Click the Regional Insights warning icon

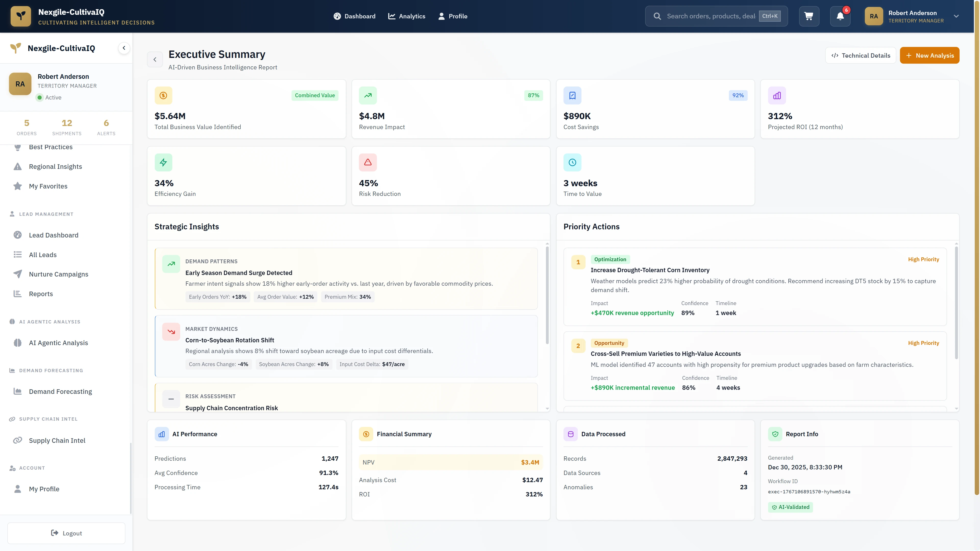18,167
